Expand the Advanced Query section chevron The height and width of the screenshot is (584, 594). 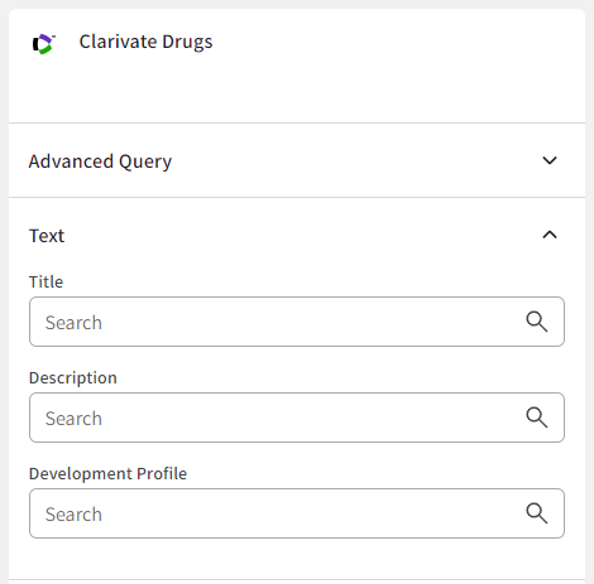[x=550, y=161]
